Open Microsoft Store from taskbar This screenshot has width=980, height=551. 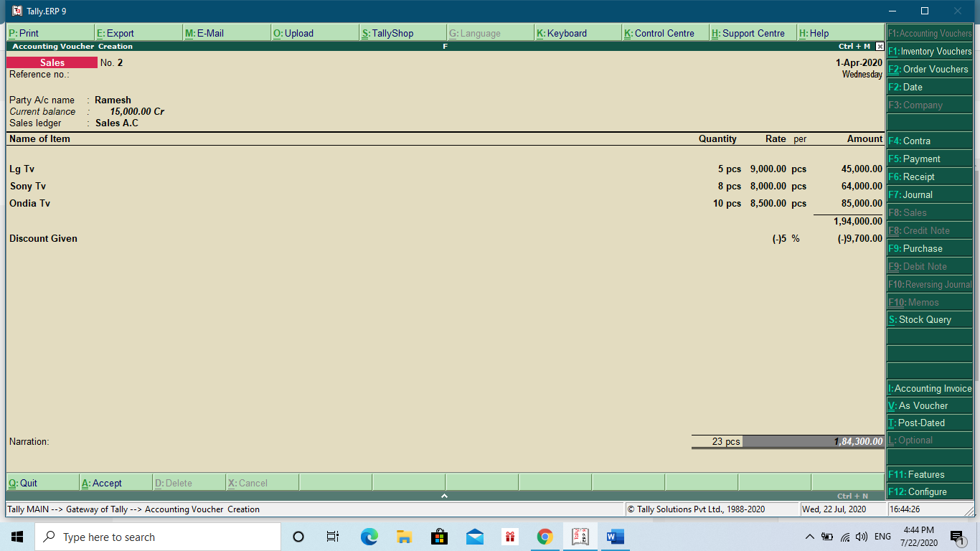(x=439, y=537)
